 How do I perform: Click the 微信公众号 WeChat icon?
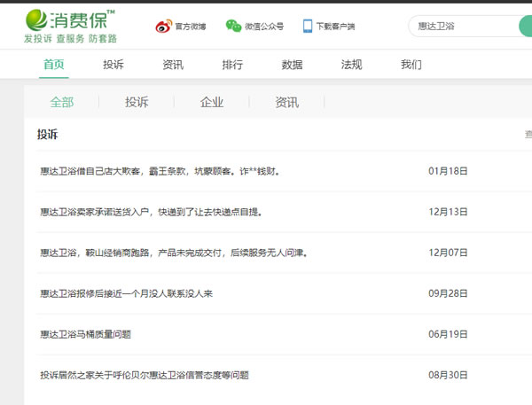[233, 27]
